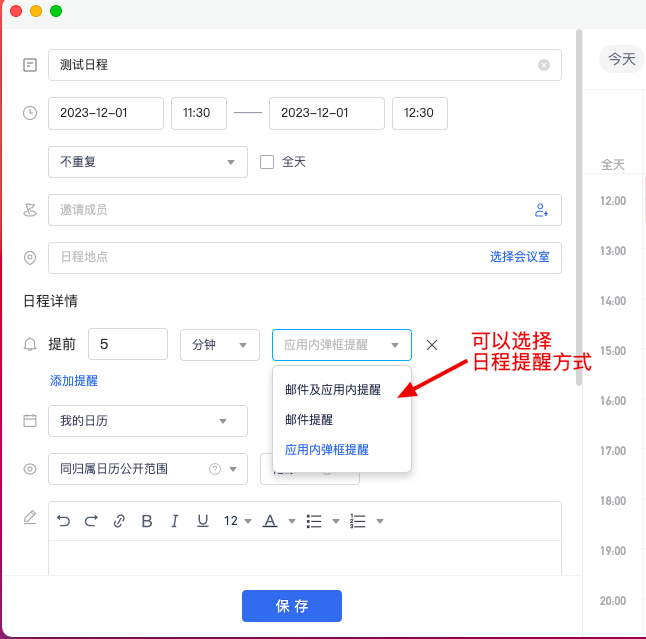Open the 分钟 unit dropdown
The height and width of the screenshot is (639, 646).
click(x=220, y=345)
